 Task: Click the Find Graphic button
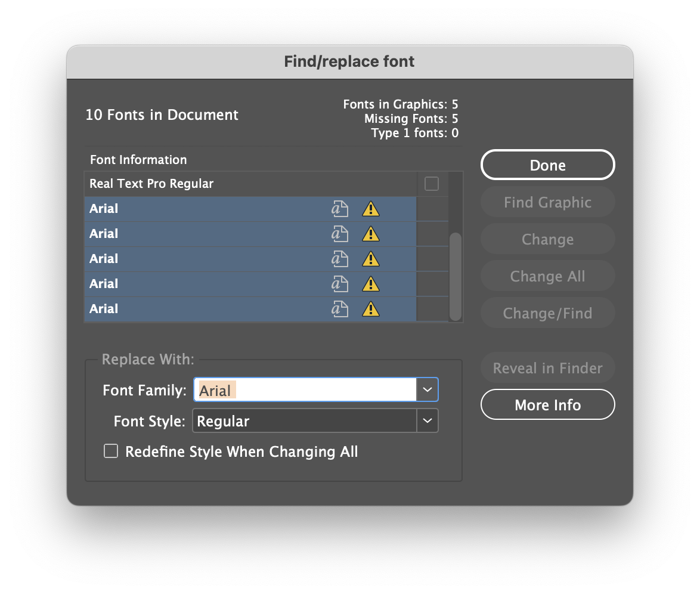pos(547,202)
